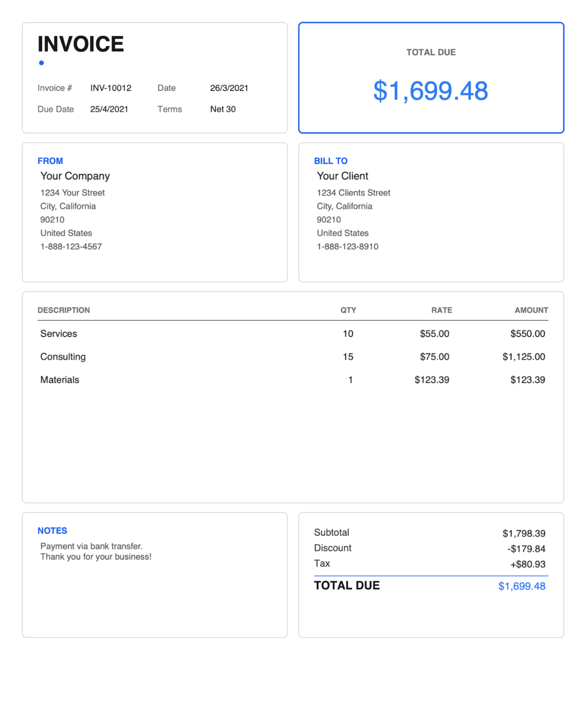Click the Tax value +$80.93

[528, 564]
